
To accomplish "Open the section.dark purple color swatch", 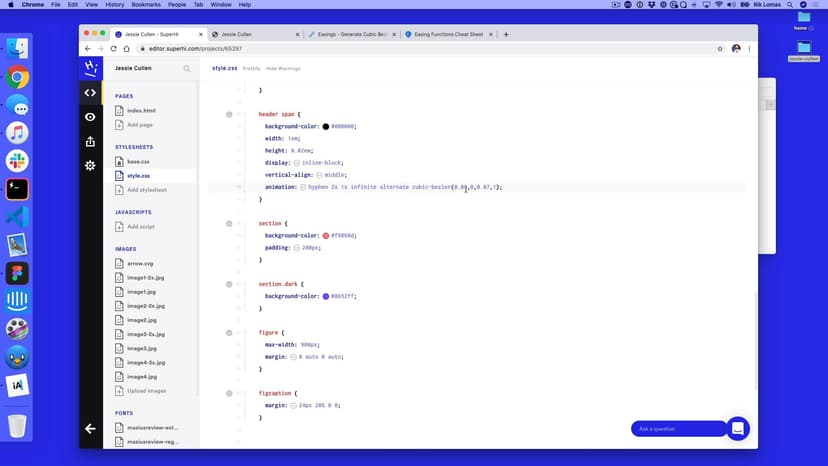I will (325, 296).
